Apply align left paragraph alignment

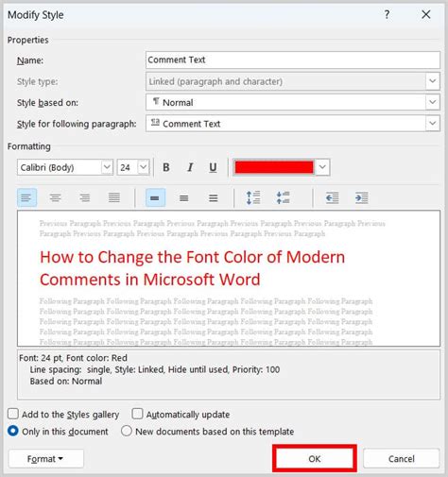(x=26, y=197)
